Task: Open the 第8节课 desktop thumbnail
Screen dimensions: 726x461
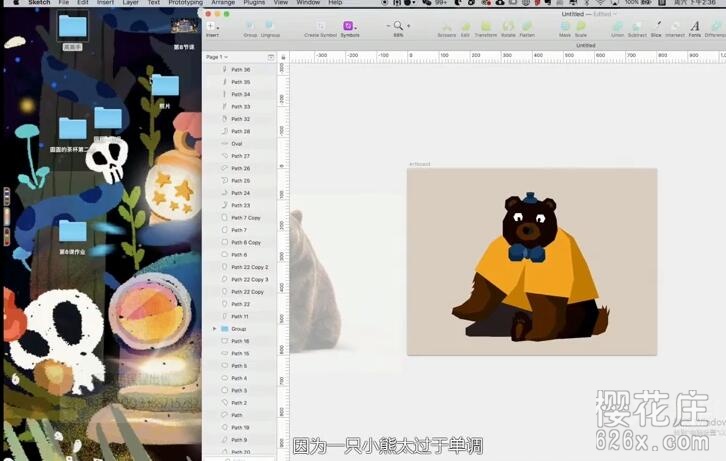Action: click(184, 33)
